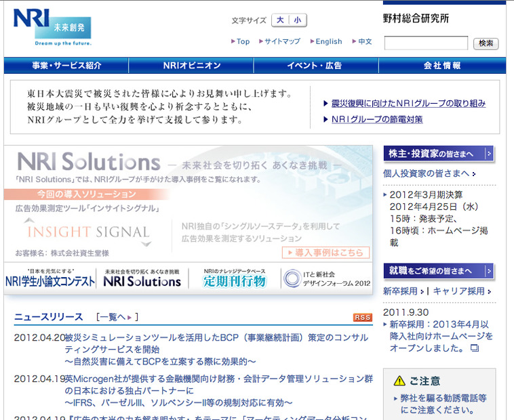Open 2012.04.20 BCP consulting service news
The image size is (514, 420).
(x=216, y=350)
